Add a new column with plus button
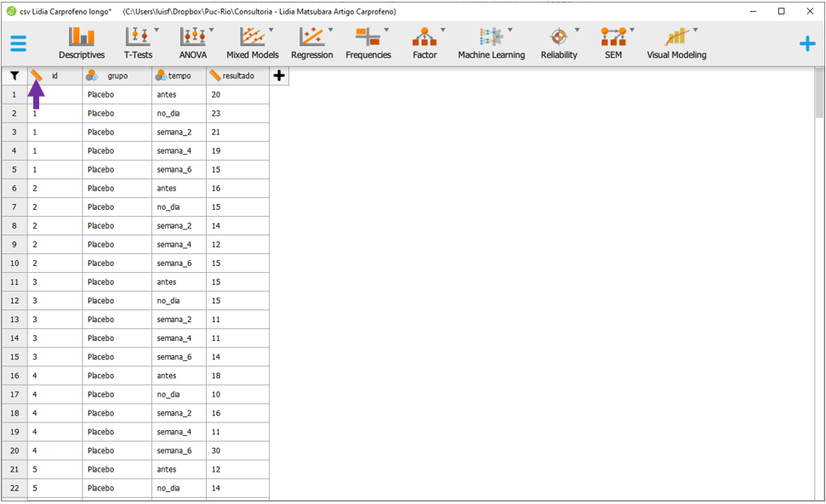The height and width of the screenshot is (504, 826). (x=279, y=76)
